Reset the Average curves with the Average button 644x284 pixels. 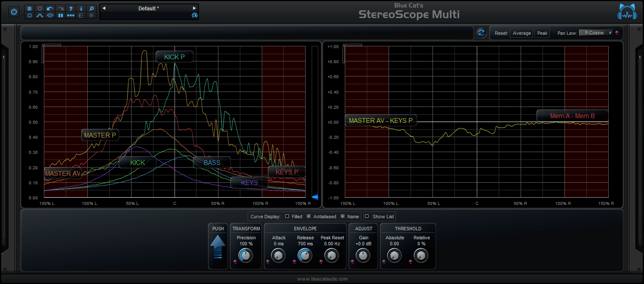[521, 33]
